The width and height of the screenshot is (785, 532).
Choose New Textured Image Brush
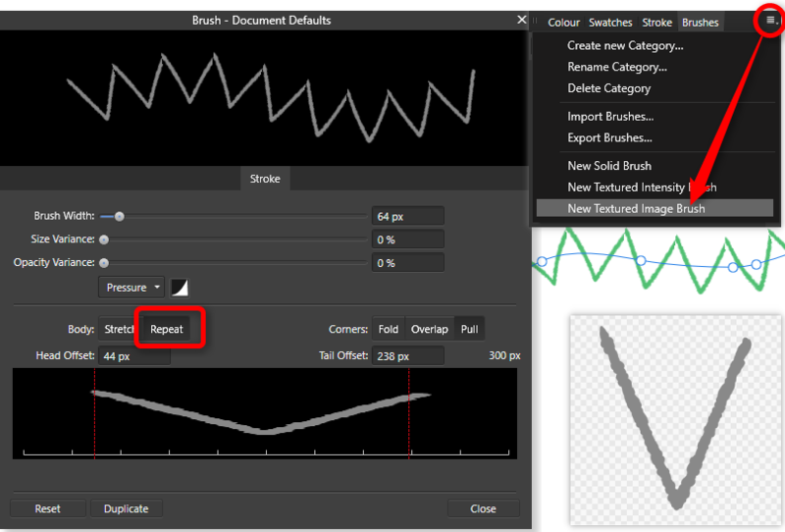click(636, 208)
